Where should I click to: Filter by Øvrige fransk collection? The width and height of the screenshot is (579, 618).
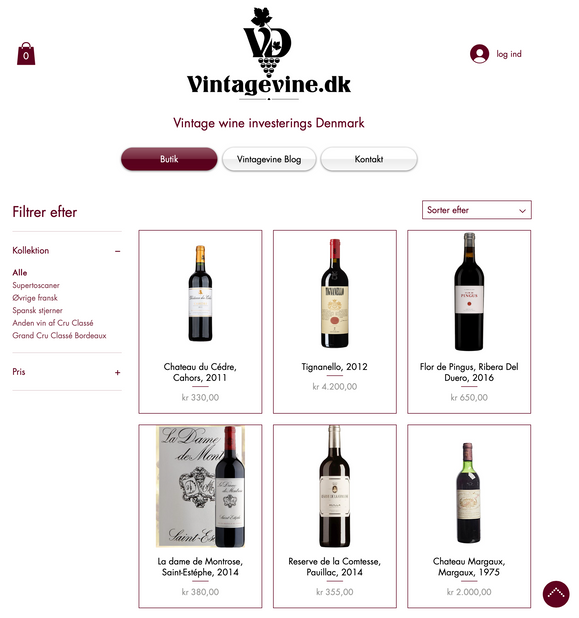pyautogui.click(x=35, y=298)
